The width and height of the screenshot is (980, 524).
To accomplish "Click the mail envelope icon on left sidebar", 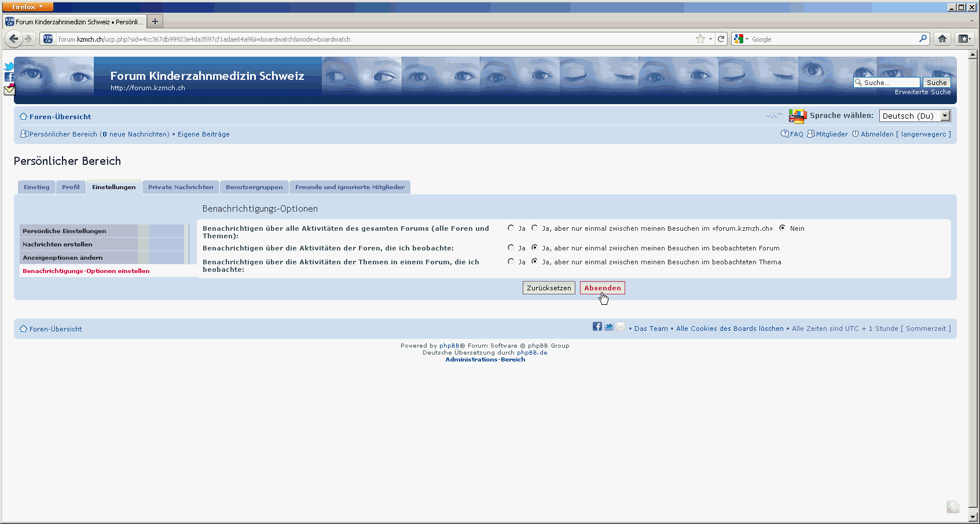I will pyautogui.click(x=9, y=90).
